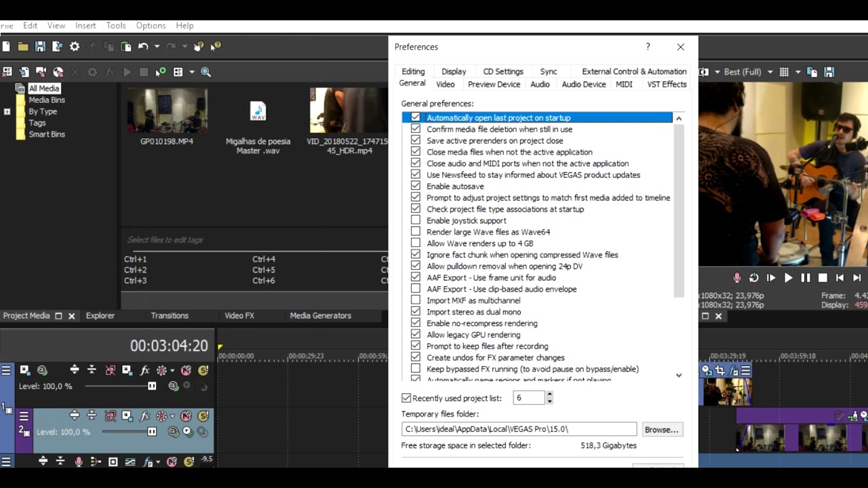The image size is (868, 488).
Task: Go to start in preview transport
Action: 840,278
